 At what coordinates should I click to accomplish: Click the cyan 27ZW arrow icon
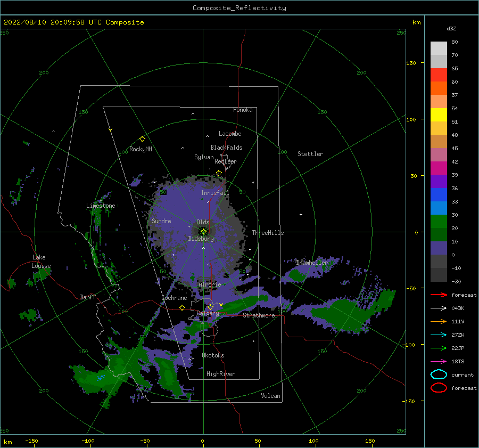pos(439,335)
